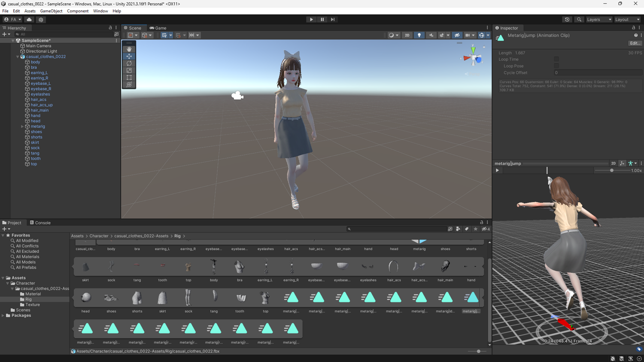This screenshot has height=362, width=644.
Task: Toggle the Inspector lock
Action: pyautogui.click(x=633, y=28)
